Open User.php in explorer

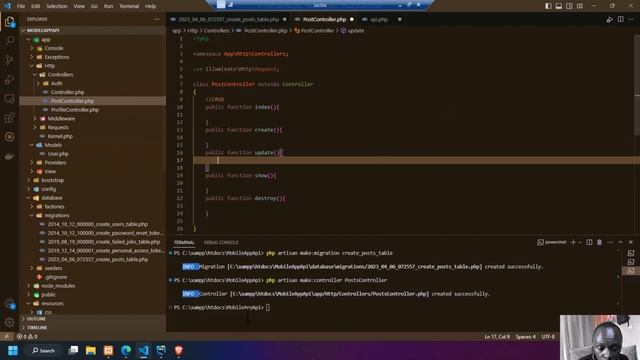click(58, 154)
